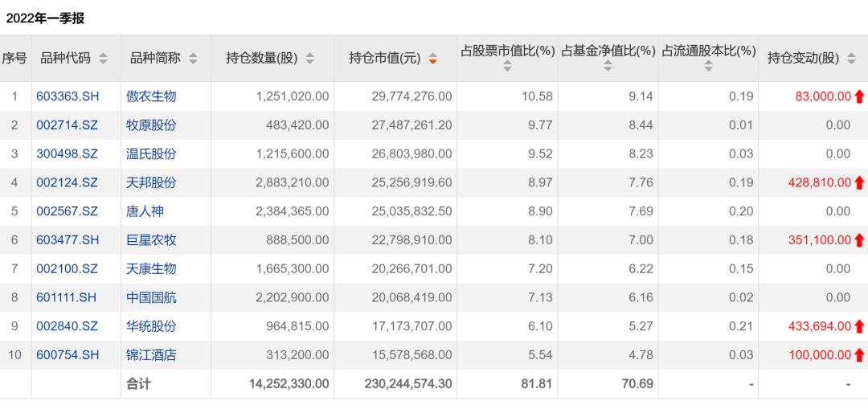The image size is (868, 409).
Task: Sort by 持仓数量(股) using its arrow icon
Action: click(x=310, y=59)
